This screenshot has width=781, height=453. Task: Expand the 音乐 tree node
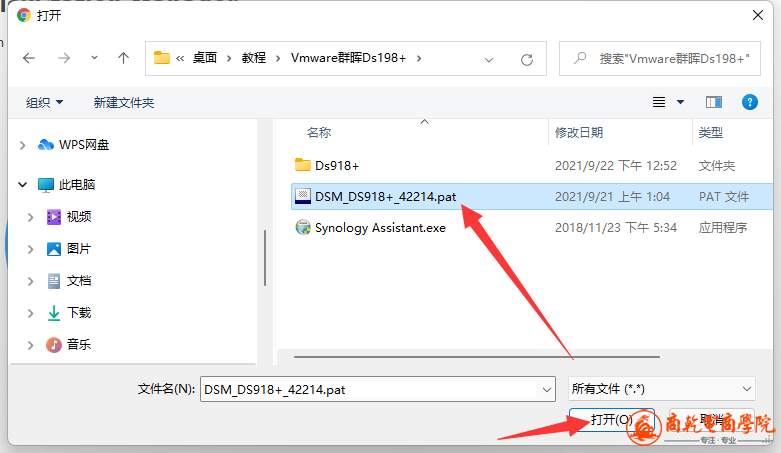pyautogui.click(x=30, y=345)
